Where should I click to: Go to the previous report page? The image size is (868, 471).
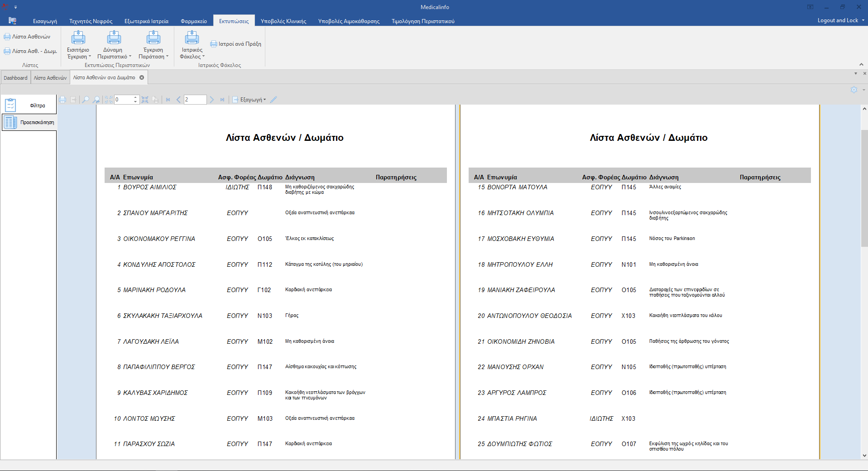[178, 100]
